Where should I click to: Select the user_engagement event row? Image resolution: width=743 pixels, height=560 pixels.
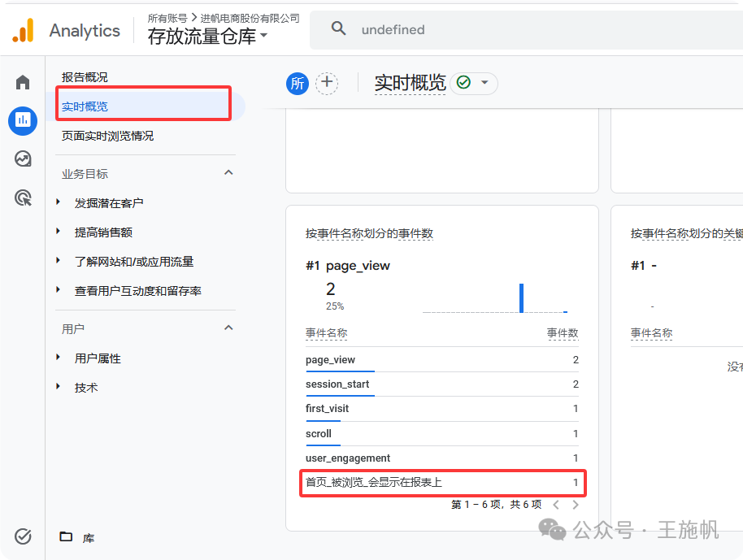[441, 458]
